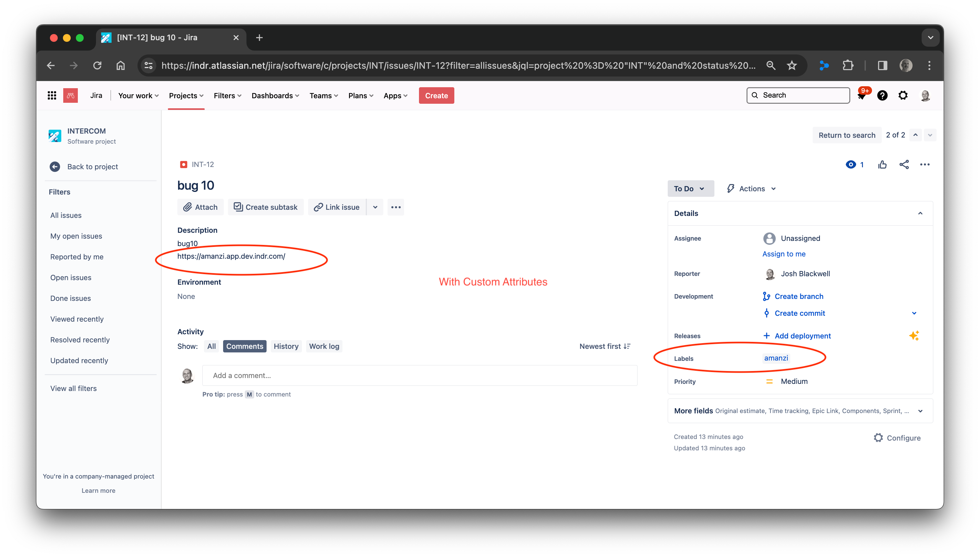This screenshot has width=980, height=557.
Task: Bookmark this page with star icon
Action: click(791, 65)
